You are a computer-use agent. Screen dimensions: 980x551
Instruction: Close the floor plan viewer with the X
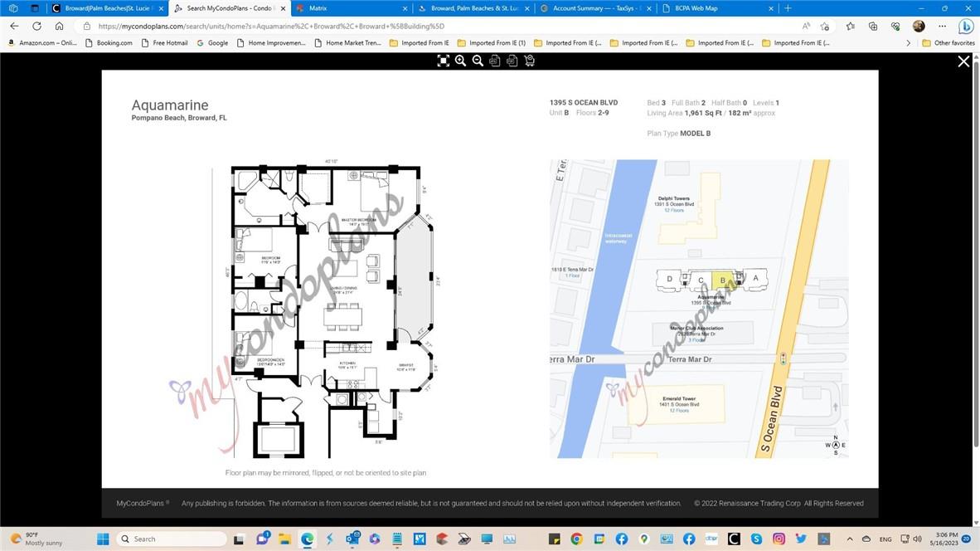pyautogui.click(x=963, y=61)
